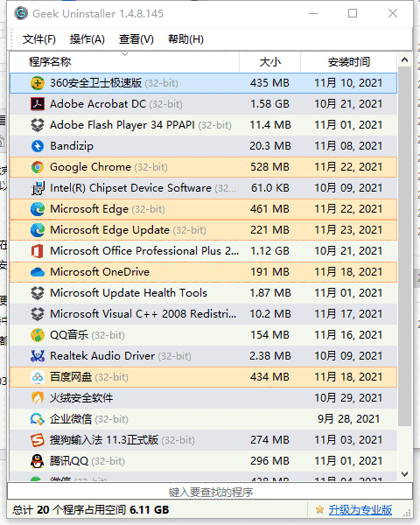Click the Microsoft Edge icon in the 461 MB row
The width and height of the screenshot is (420, 525).
tap(38, 209)
